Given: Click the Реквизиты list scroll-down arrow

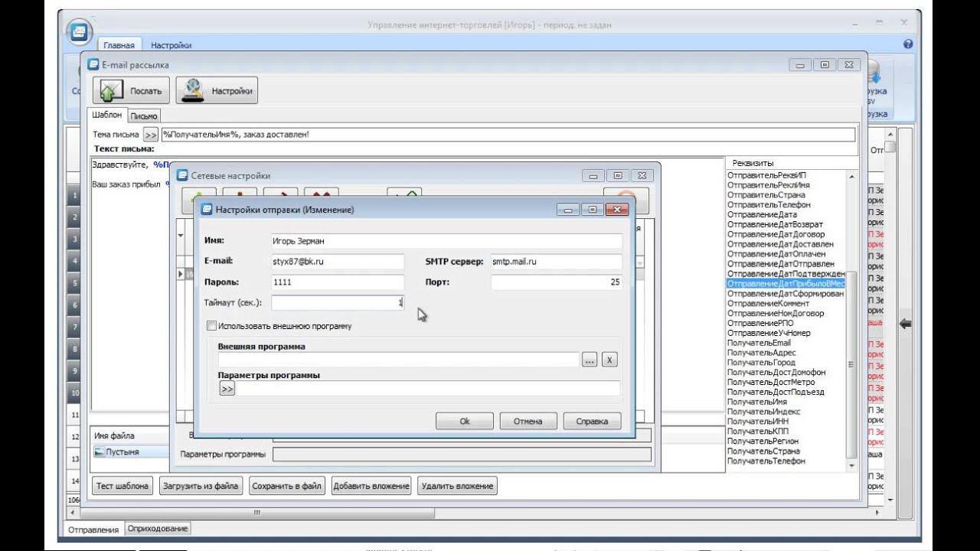Looking at the screenshot, I should pyautogui.click(x=851, y=465).
